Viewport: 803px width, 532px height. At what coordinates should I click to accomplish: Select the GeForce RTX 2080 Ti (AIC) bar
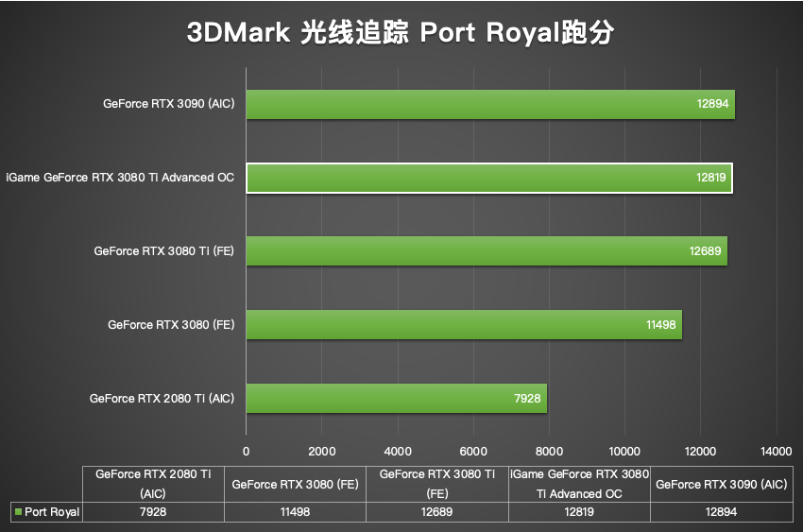(397, 399)
